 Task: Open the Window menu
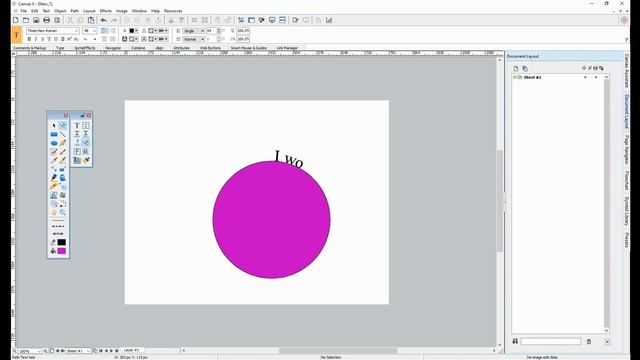(x=139, y=11)
